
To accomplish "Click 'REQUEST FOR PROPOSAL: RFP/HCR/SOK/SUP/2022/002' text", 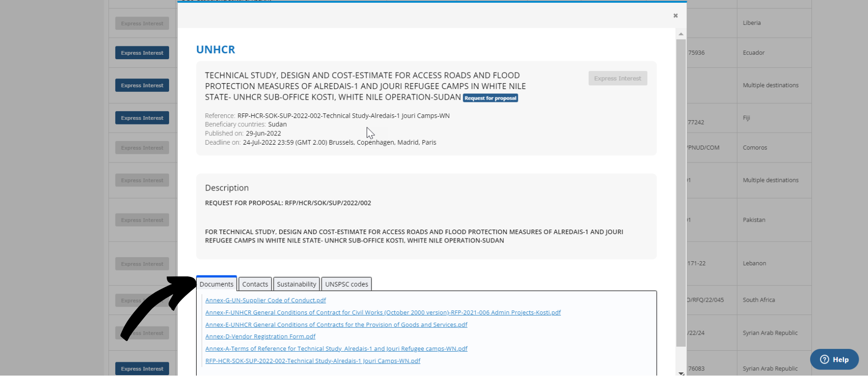I will click(x=288, y=203).
